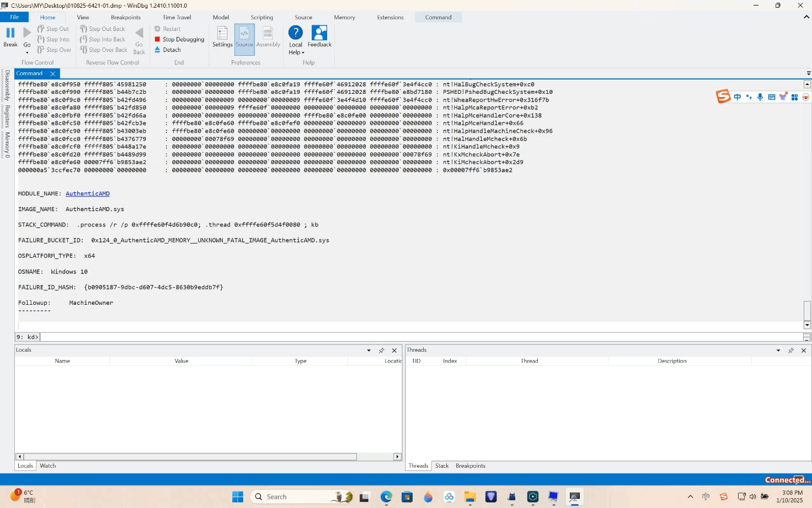Click the Windows Start button
Screen dimensions: 812x508
(x=238, y=497)
